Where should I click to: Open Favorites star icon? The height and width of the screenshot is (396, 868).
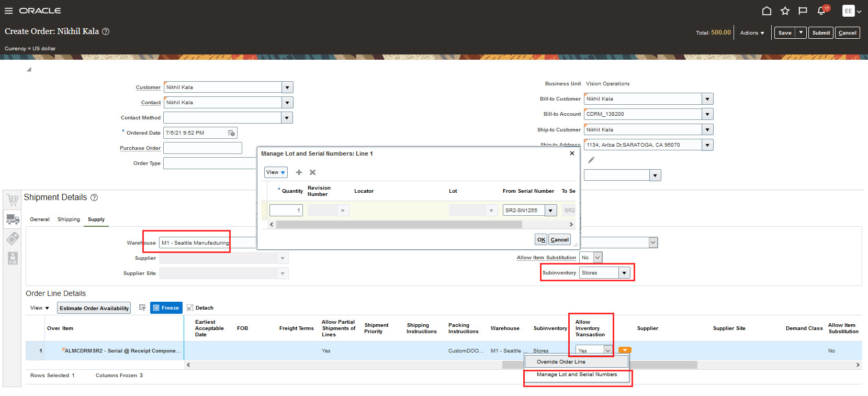point(785,11)
